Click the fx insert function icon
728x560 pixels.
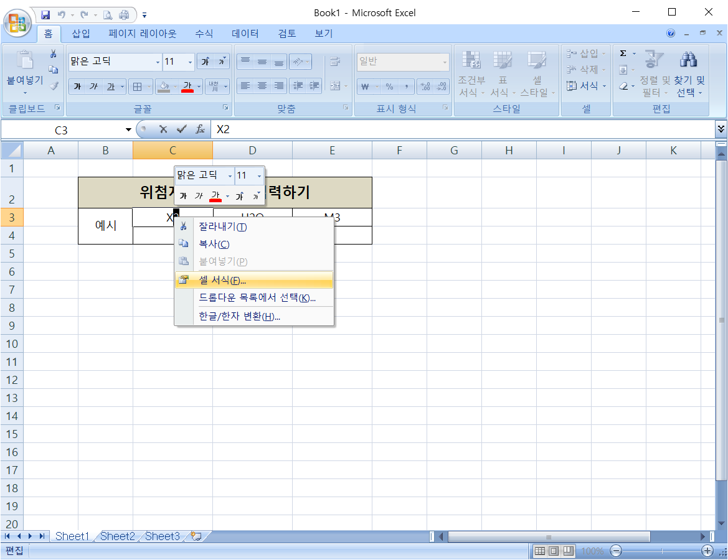[x=200, y=129]
